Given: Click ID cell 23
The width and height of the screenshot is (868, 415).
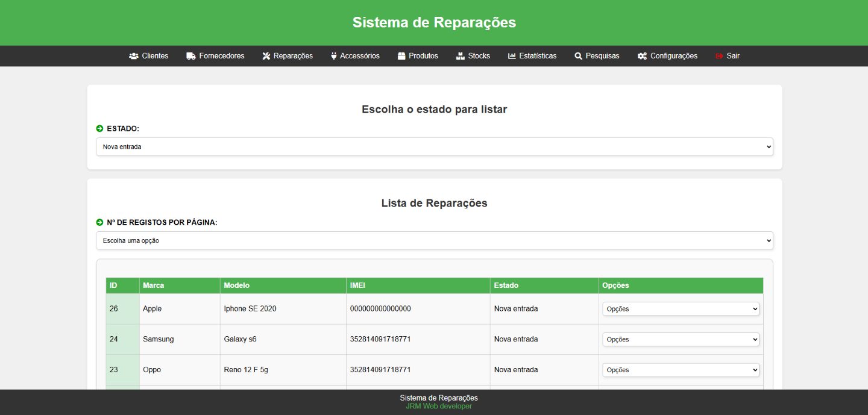Looking at the screenshot, I should click(122, 370).
